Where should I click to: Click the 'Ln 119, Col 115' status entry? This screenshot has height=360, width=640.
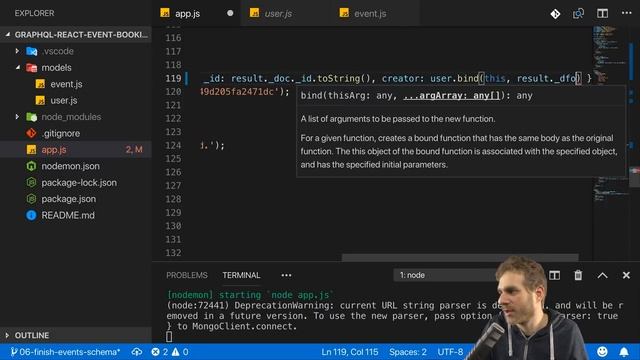pos(350,352)
